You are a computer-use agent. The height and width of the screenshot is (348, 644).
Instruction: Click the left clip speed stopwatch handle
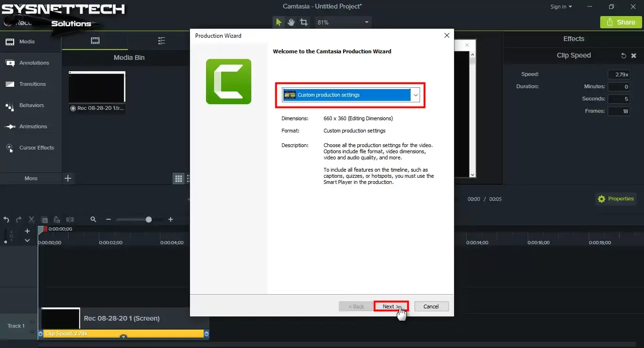(41, 334)
